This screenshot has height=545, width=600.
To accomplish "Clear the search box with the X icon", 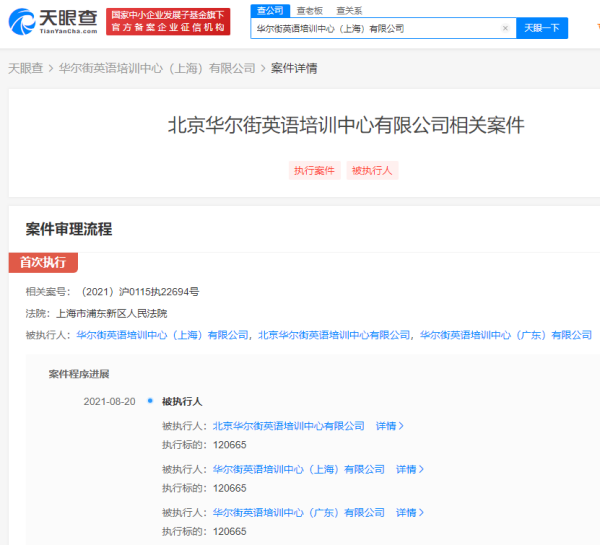I will click(505, 28).
